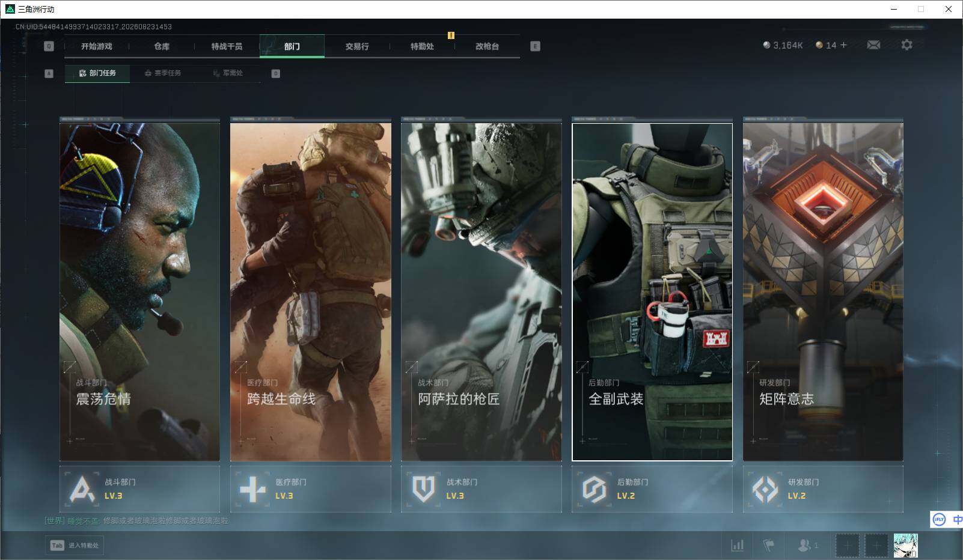The image size is (963, 560).
Task: Click the 研发部门 diamond logo icon
Action: 765,489
